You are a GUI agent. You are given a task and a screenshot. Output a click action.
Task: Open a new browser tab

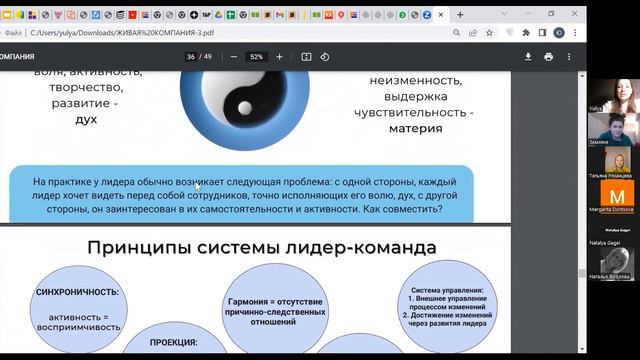tap(460, 15)
